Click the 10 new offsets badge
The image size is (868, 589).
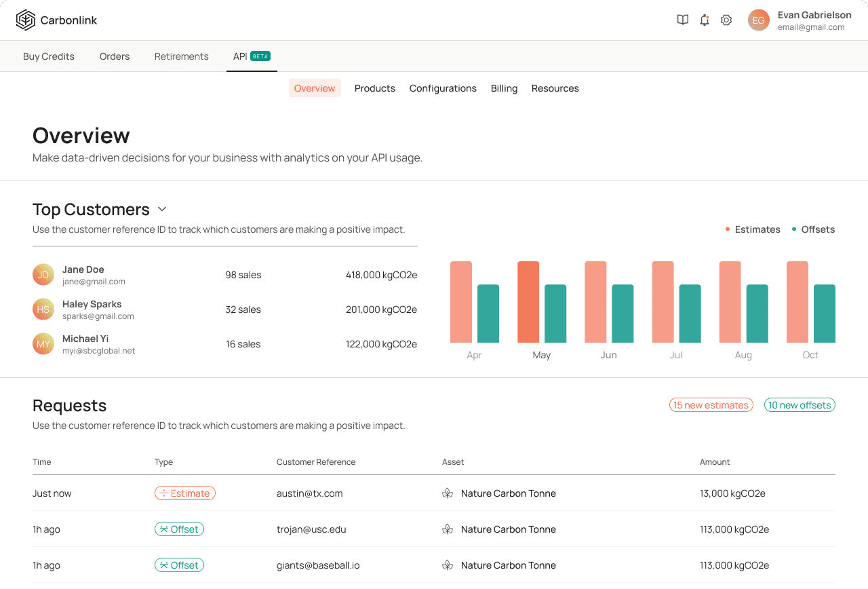coord(800,405)
